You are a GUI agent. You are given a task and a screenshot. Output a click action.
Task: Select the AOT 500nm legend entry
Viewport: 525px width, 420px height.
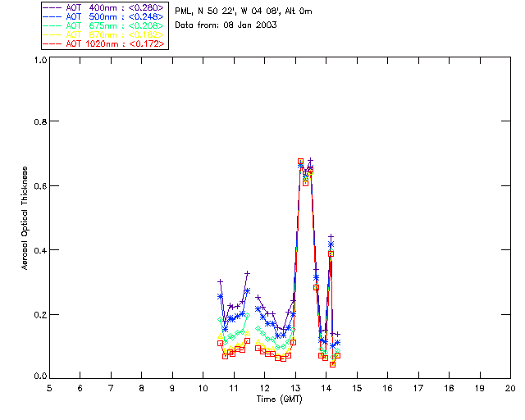pyautogui.click(x=104, y=16)
